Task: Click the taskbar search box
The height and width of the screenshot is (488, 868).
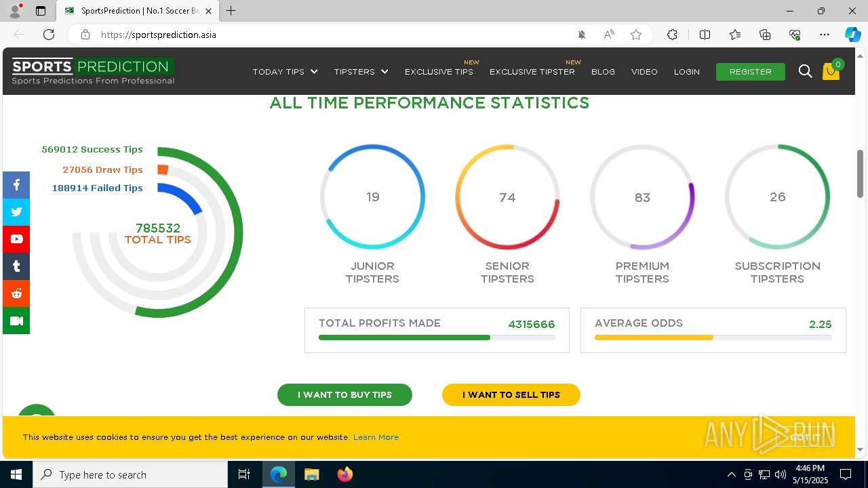Action: (130, 474)
